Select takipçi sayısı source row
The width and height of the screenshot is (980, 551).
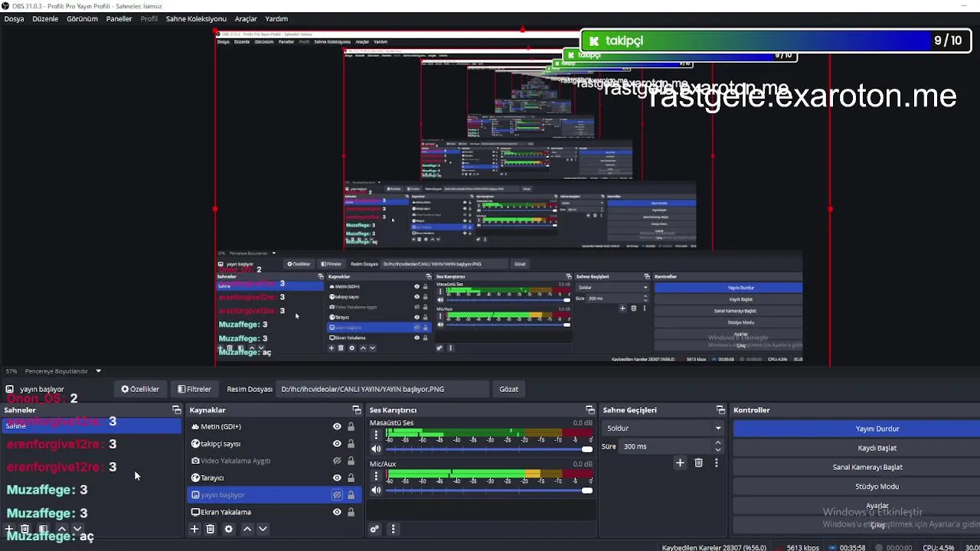pyautogui.click(x=276, y=444)
